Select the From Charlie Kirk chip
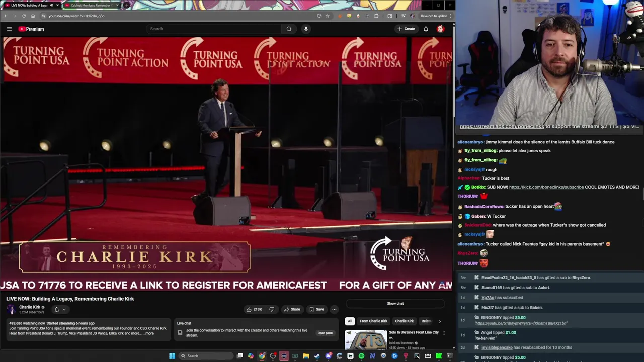Screen dimensions: 644x362 [x=373, y=321]
